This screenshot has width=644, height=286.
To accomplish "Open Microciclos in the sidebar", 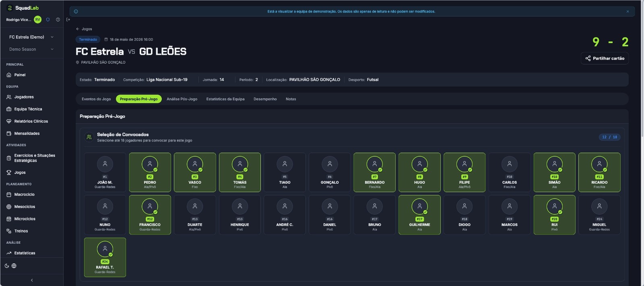I will pyautogui.click(x=31, y=219).
